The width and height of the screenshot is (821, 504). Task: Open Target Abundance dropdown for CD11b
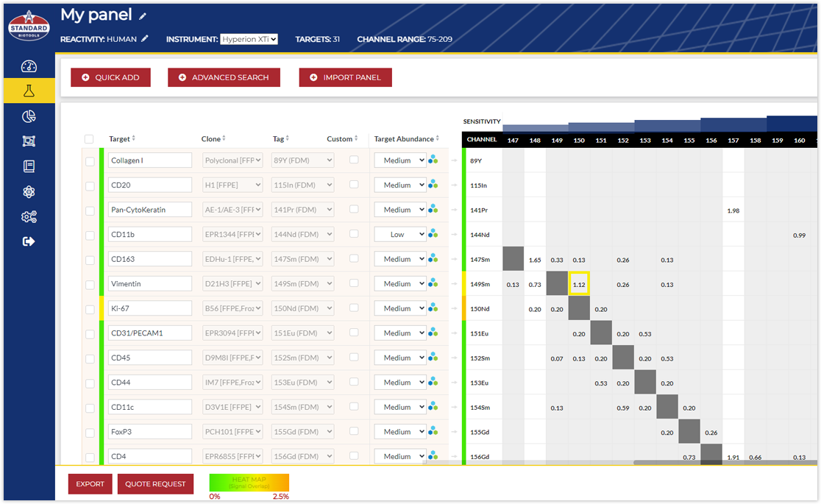click(399, 235)
